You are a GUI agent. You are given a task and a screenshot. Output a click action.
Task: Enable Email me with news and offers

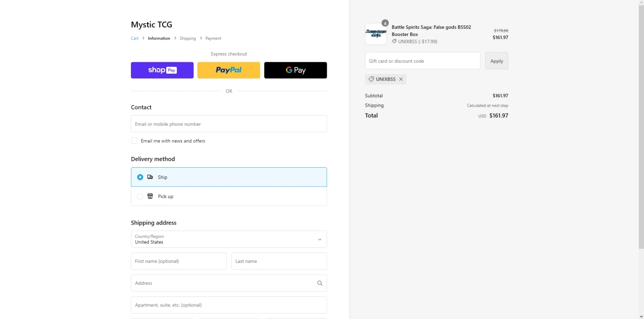(134, 141)
